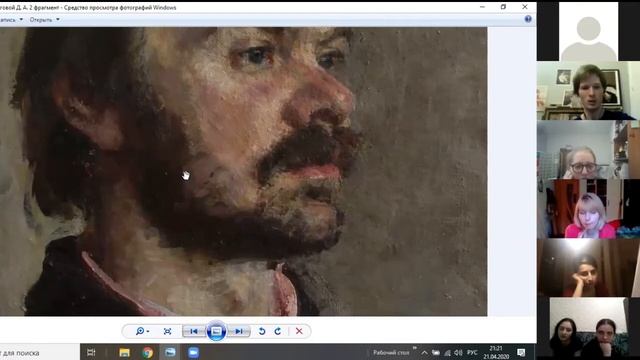Rotate image counterclockwise
The image size is (640, 360).
[262, 331]
